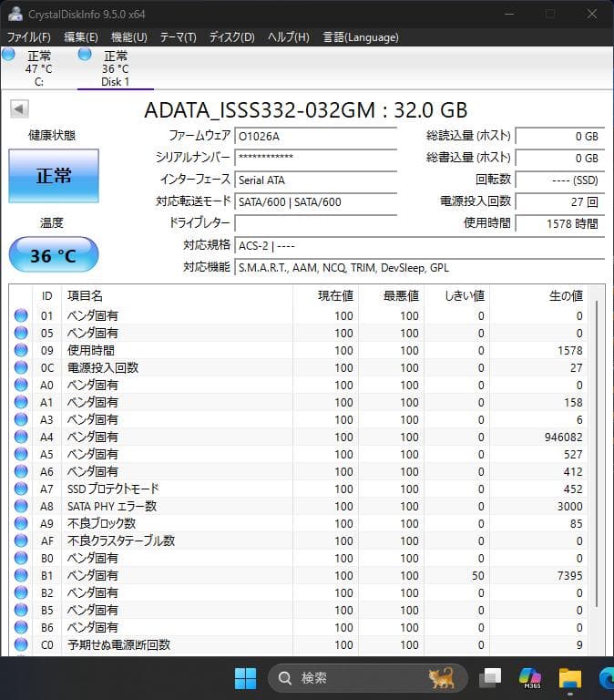
Task: Click the 総書込量 (ホスト) label
Action: [x=468, y=157]
